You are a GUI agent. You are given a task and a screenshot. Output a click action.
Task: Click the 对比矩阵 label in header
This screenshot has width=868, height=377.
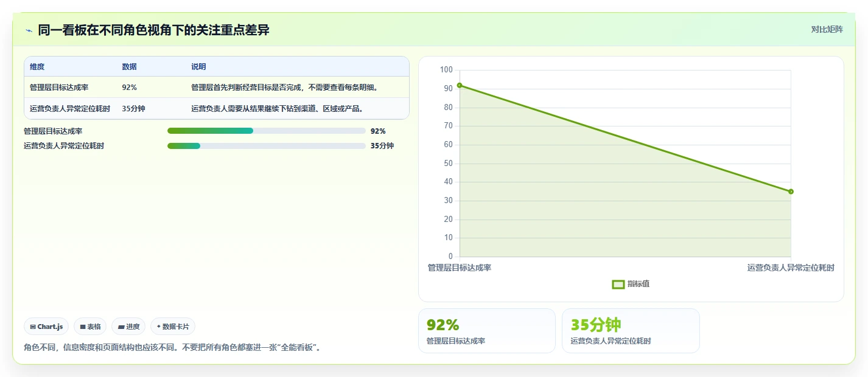827,29
